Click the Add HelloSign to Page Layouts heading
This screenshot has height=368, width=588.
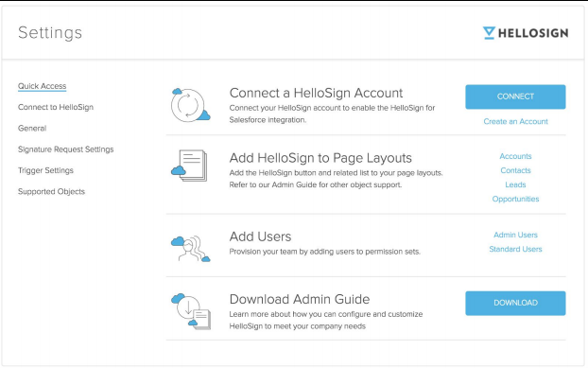point(320,158)
